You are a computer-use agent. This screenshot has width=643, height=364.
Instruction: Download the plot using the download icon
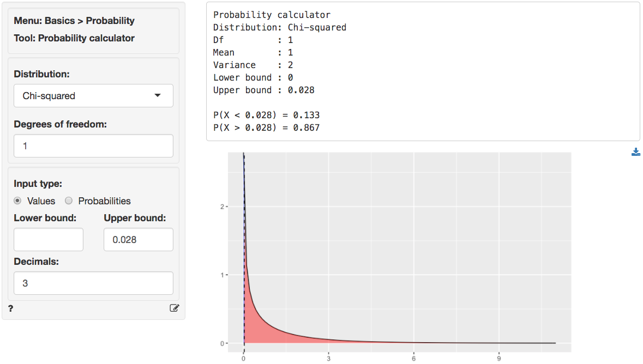pos(635,153)
